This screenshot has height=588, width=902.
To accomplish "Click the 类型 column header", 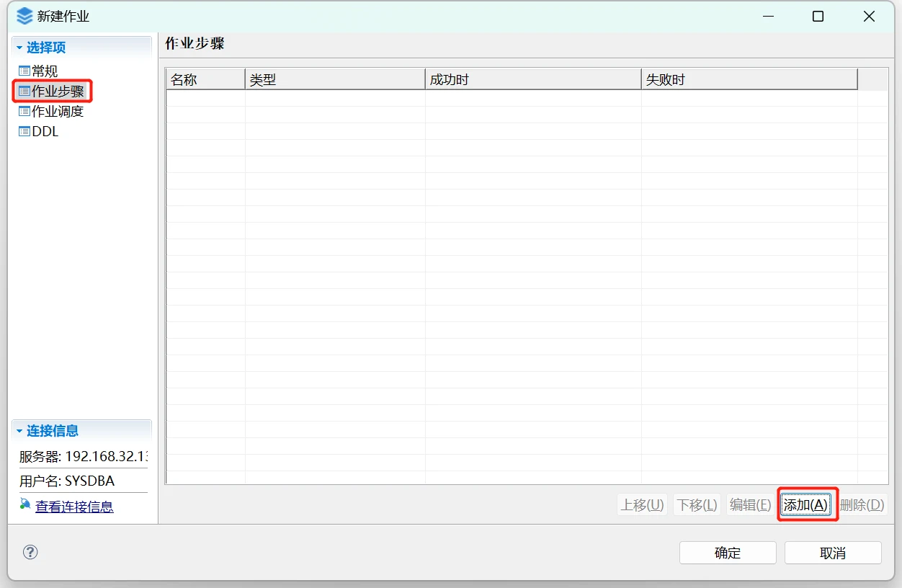I will (334, 79).
